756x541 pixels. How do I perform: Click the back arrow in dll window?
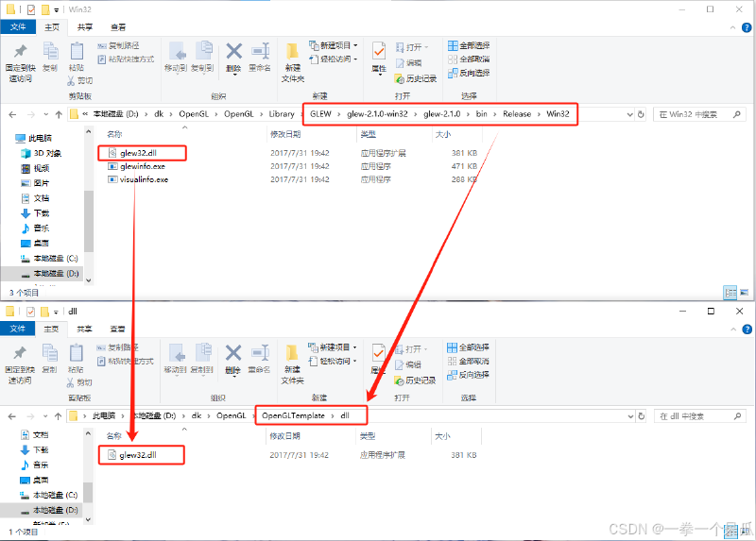click(x=12, y=416)
